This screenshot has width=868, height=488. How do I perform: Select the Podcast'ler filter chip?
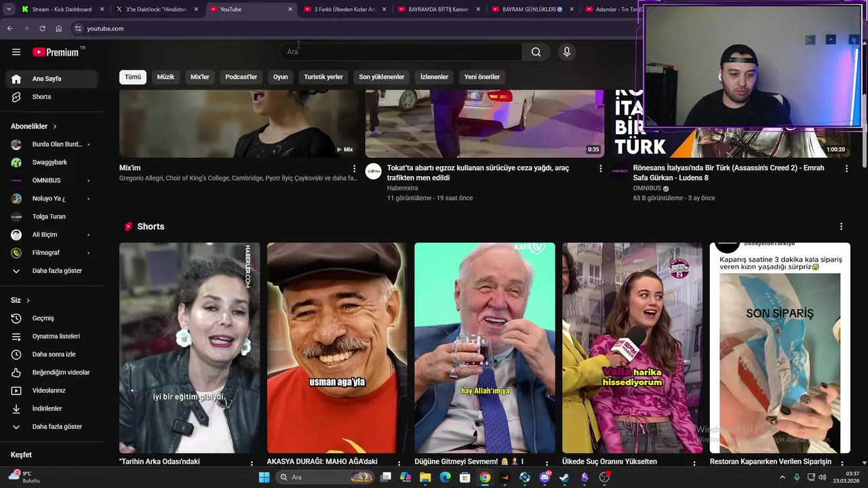click(241, 77)
